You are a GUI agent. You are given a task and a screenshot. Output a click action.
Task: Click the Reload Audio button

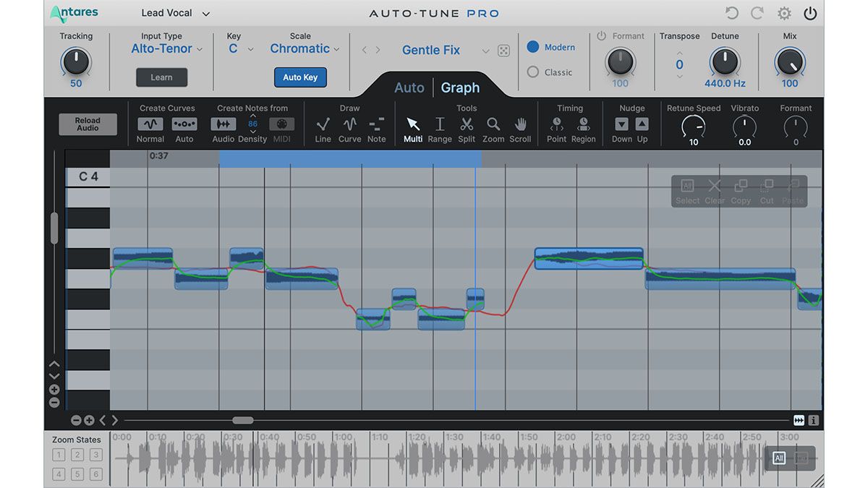point(88,124)
